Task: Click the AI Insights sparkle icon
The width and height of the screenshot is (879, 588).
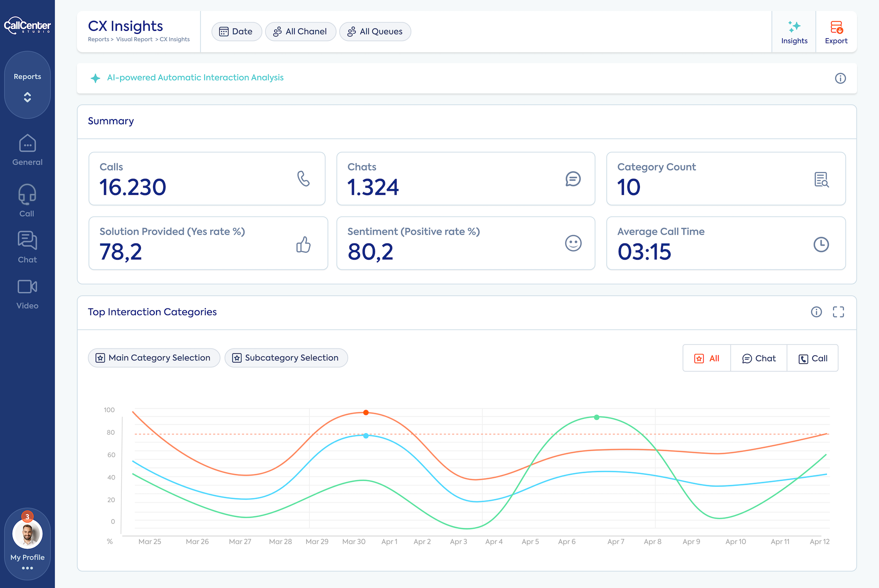Action: pos(794,25)
